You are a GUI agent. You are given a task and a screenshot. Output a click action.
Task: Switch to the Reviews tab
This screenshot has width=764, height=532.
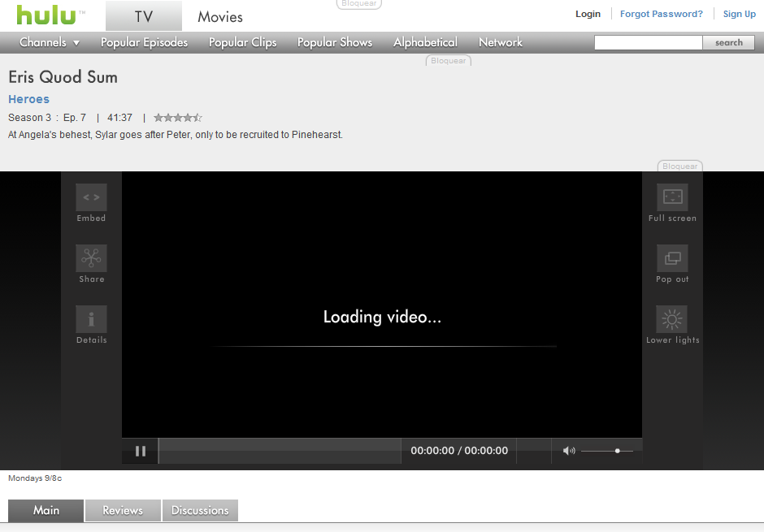pos(123,511)
